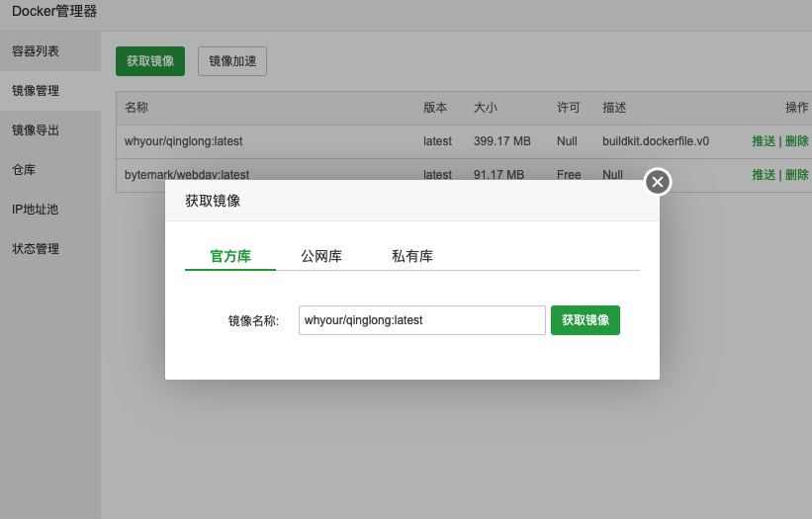Open IP地址池 in the sidebar
812x519 pixels.
coord(50,209)
